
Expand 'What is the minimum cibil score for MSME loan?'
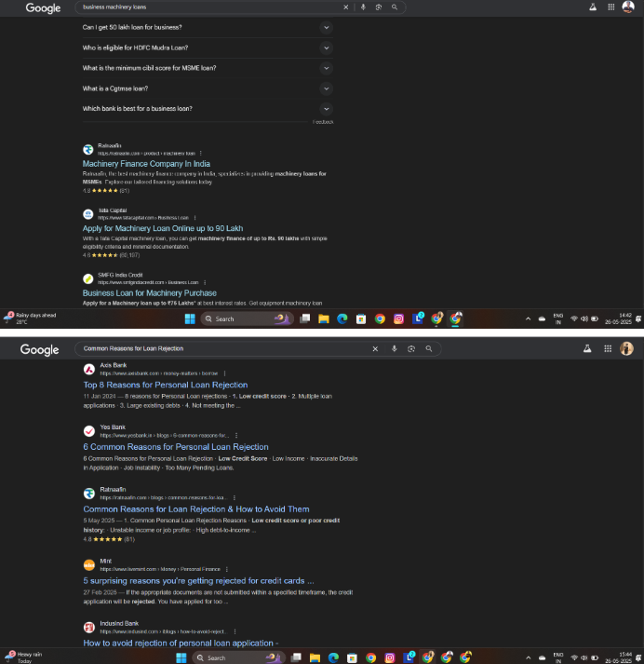click(x=327, y=68)
